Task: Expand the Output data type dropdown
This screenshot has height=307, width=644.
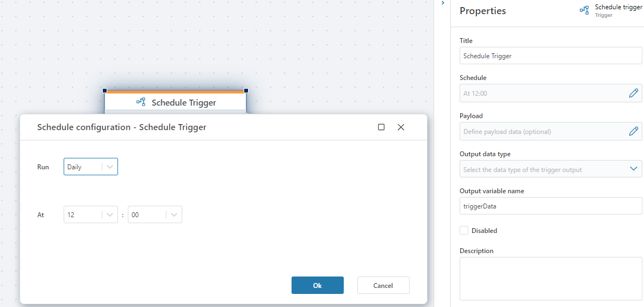Action: pyautogui.click(x=550, y=169)
